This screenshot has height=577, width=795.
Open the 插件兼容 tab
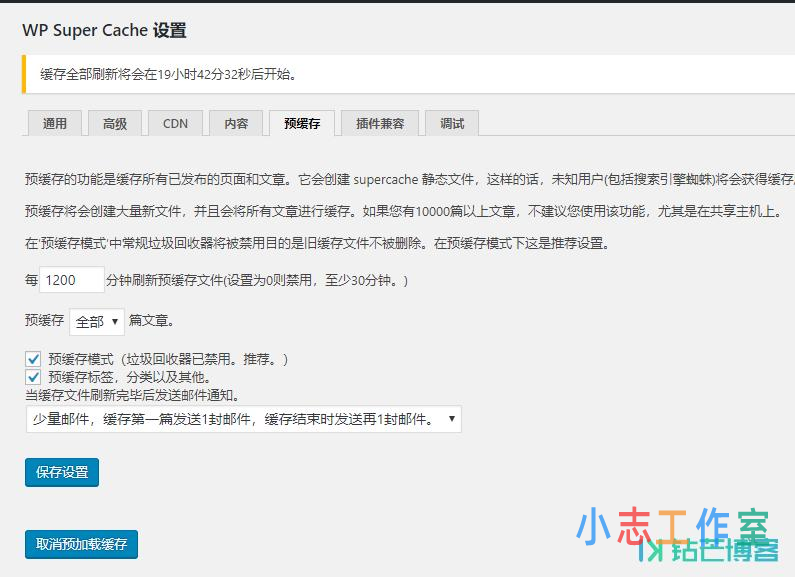(x=380, y=123)
